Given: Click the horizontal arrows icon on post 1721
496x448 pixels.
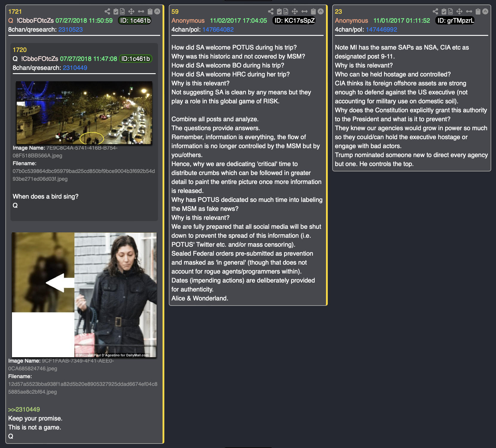Looking at the screenshot, I should tap(141, 12).
